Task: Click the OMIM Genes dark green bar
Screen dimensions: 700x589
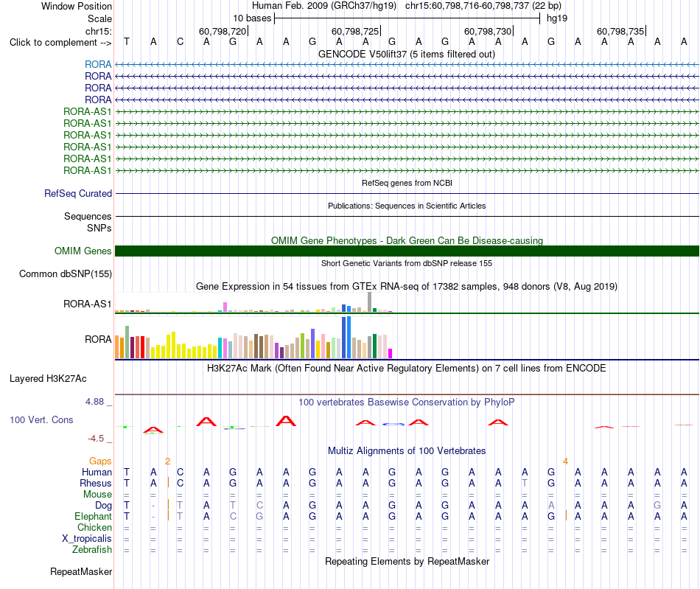Action: [x=407, y=251]
